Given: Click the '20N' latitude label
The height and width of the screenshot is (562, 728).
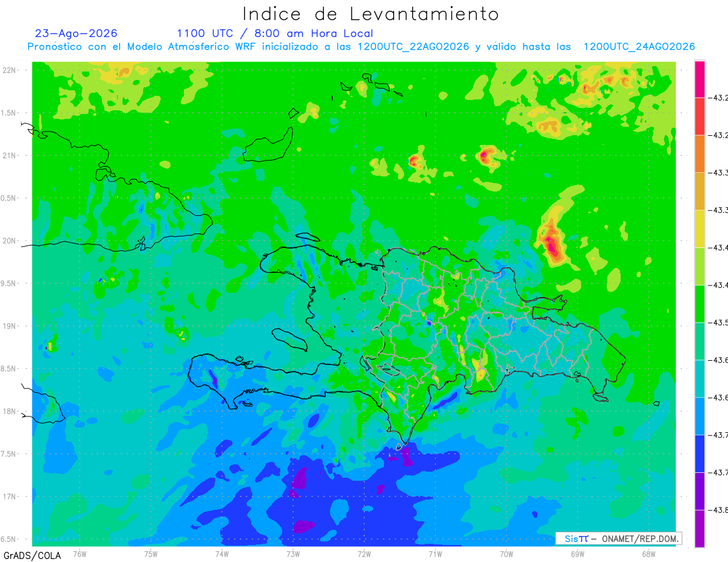Looking at the screenshot, I should (10, 241).
